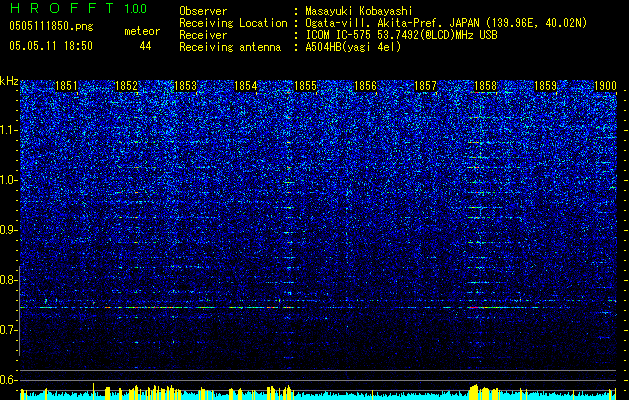Click the 1852 time marker
Image resolution: width=629 pixels, height=400 pixels.
click(x=126, y=86)
